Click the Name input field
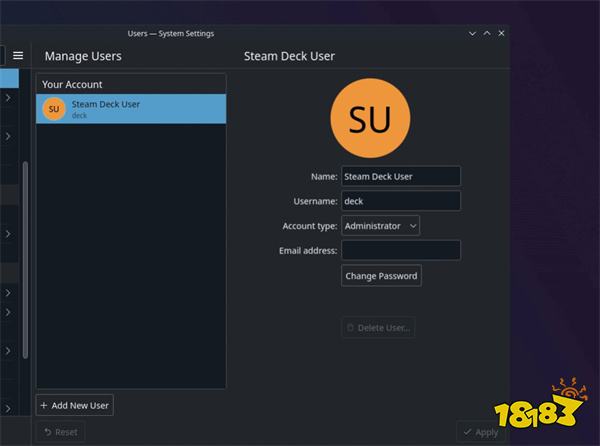The height and width of the screenshot is (446, 600). (401, 176)
